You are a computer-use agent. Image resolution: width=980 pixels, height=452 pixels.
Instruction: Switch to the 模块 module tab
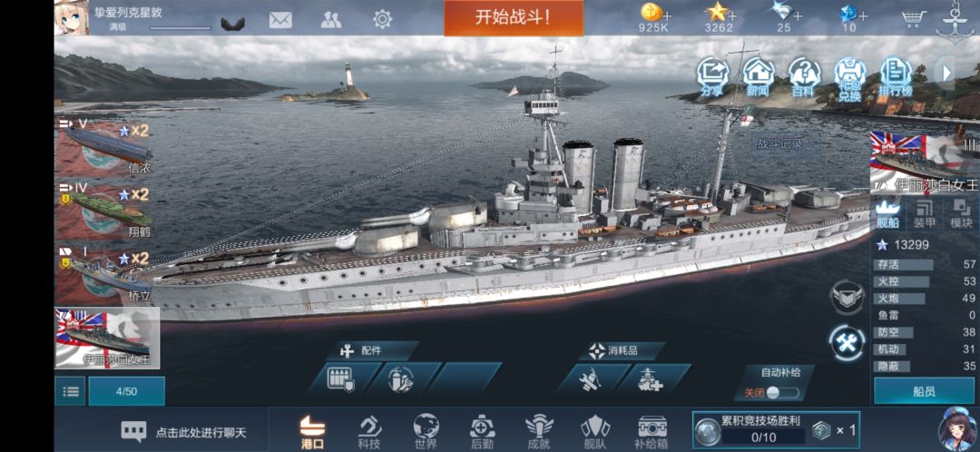pos(961,214)
